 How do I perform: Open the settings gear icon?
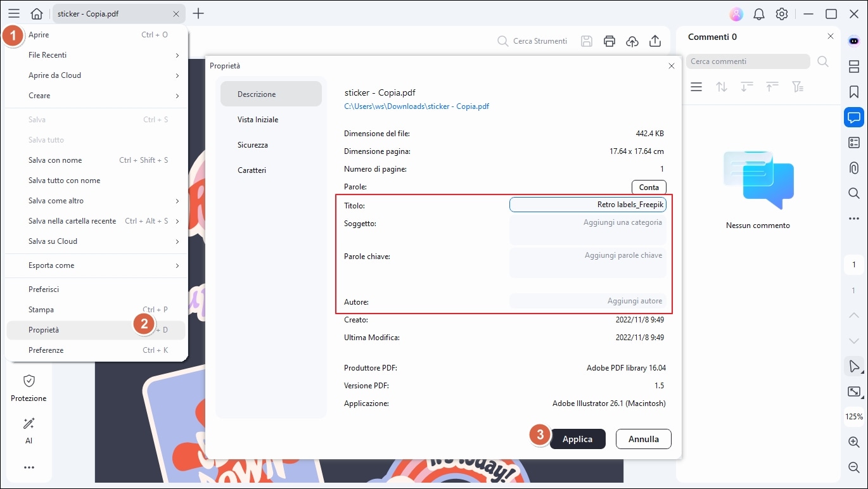[x=782, y=14]
